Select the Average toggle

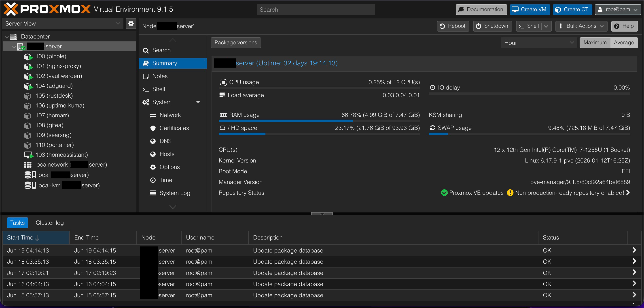[624, 43]
